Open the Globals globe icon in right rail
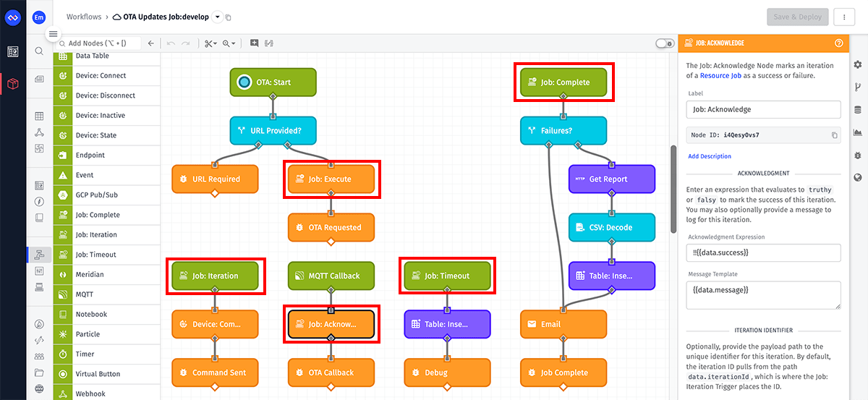The height and width of the screenshot is (400, 868). tap(858, 177)
